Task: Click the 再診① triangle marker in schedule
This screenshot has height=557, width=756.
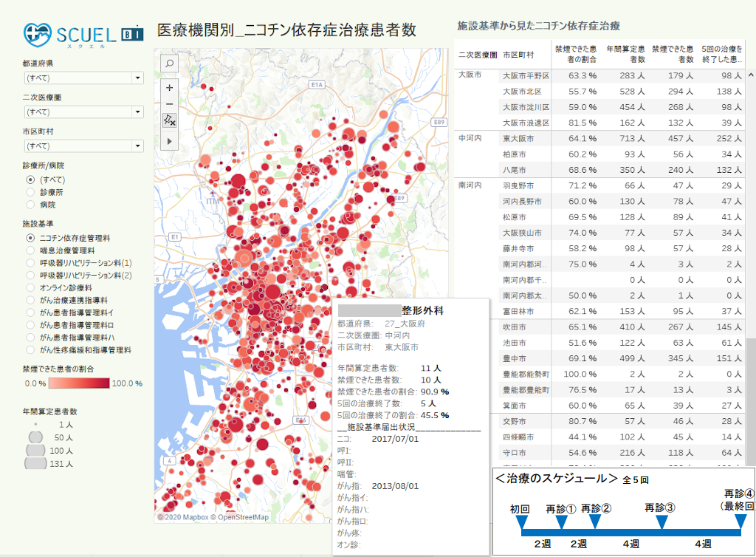Action: tap(561, 522)
